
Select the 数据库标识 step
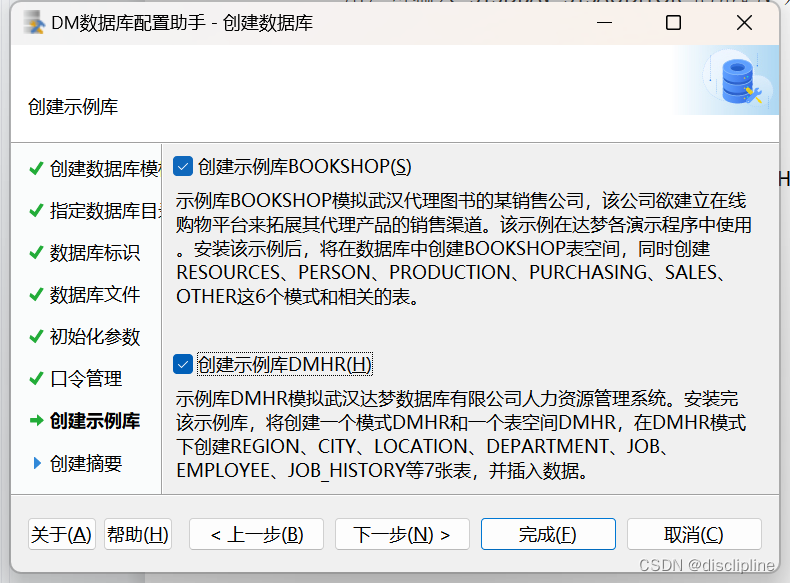click(x=95, y=252)
